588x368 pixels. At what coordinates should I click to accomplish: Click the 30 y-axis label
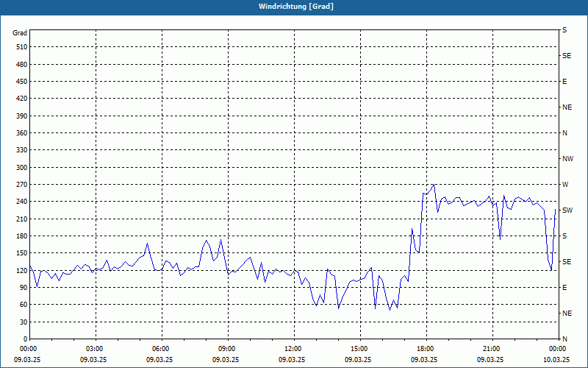(24, 322)
